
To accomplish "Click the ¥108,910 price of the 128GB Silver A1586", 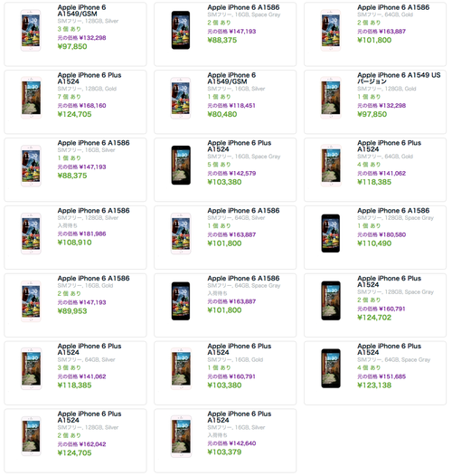I will click(74, 243).
